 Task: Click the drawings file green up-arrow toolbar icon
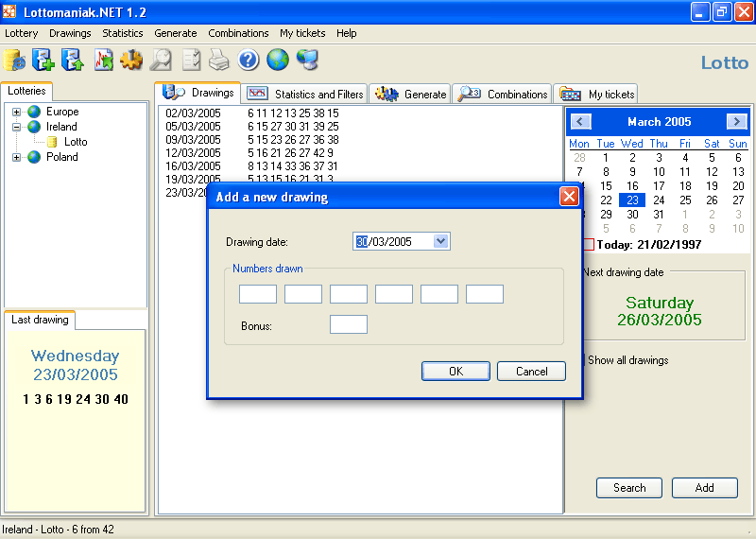pos(73,61)
